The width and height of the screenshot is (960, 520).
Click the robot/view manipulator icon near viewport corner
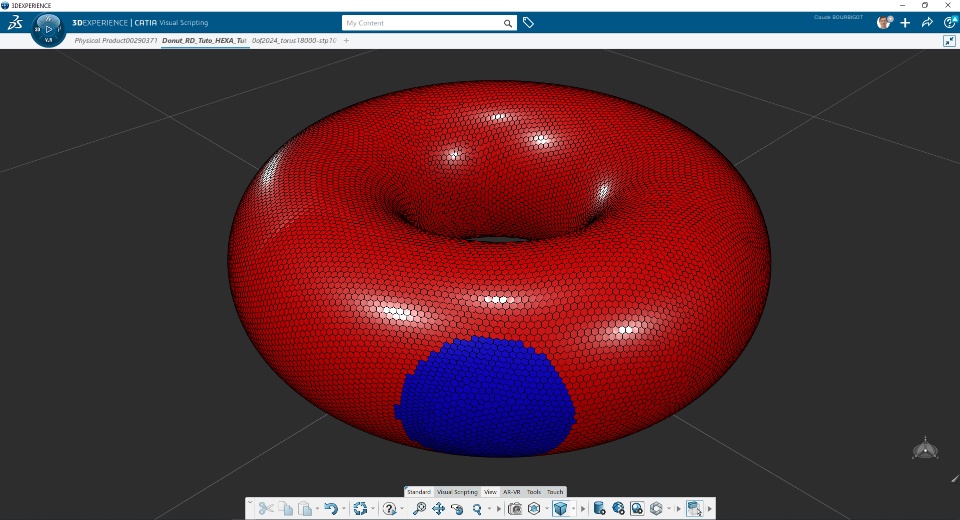point(925,449)
